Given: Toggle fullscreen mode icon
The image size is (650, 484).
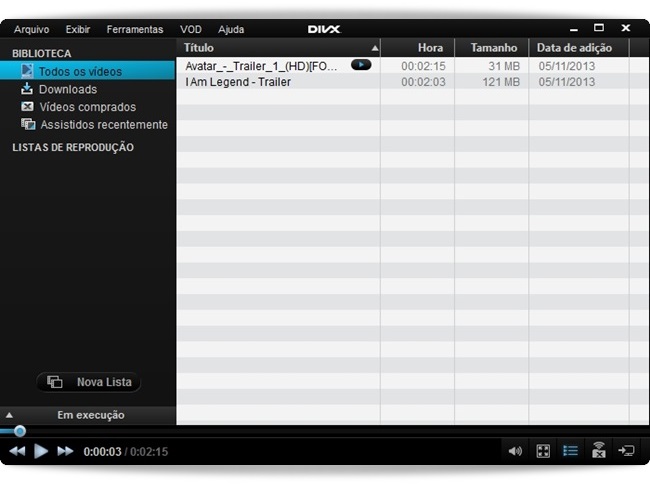Looking at the screenshot, I should pyautogui.click(x=543, y=451).
